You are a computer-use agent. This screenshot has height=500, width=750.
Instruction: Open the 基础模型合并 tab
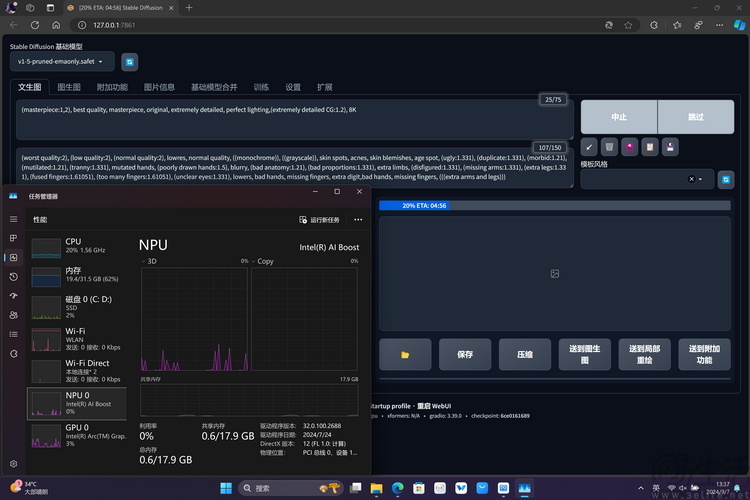214,87
